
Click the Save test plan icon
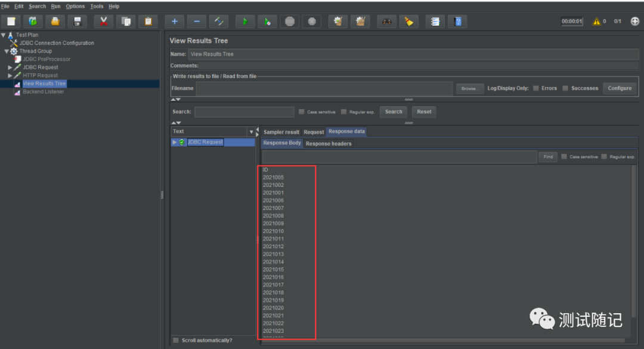click(x=77, y=21)
